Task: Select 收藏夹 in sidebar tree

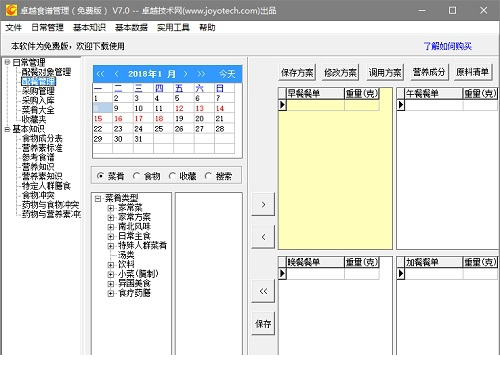Action: 34,119
